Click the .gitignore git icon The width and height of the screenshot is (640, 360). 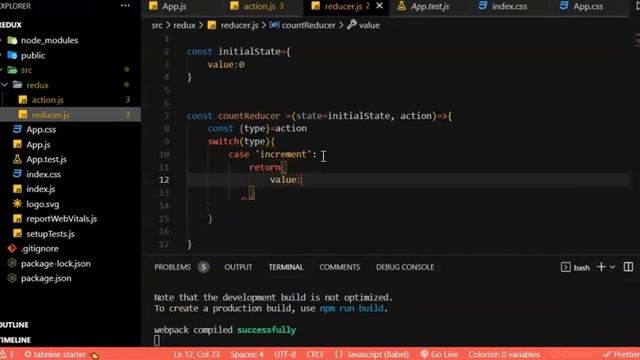pos(12,248)
